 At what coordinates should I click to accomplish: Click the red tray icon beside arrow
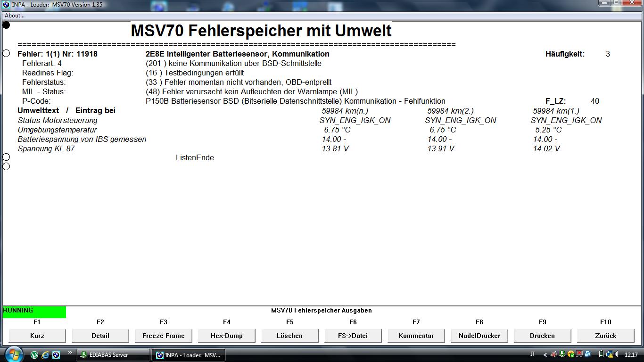(555, 354)
